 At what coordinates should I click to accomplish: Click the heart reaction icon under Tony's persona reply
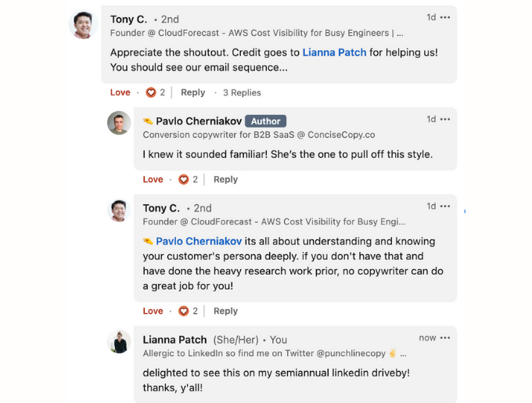click(184, 311)
